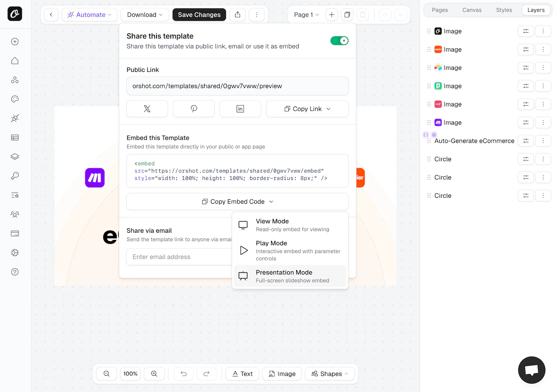Click the Save Changes button
This screenshot has width=556, height=392.
pos(199,15)
